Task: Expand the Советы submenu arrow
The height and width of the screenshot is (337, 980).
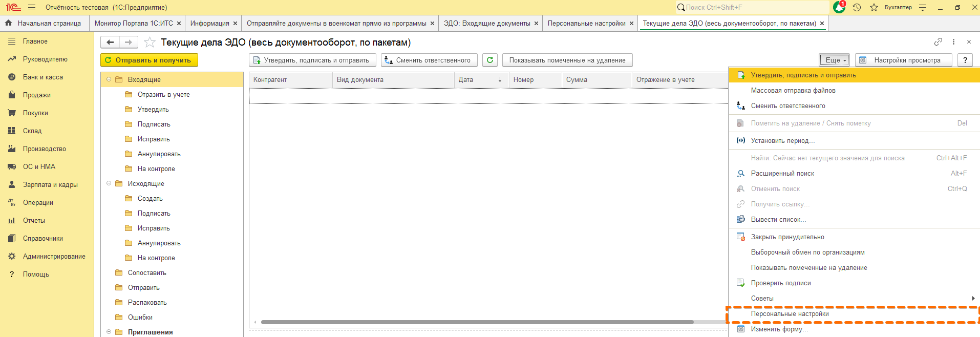Action: click(x=973, y=298)
